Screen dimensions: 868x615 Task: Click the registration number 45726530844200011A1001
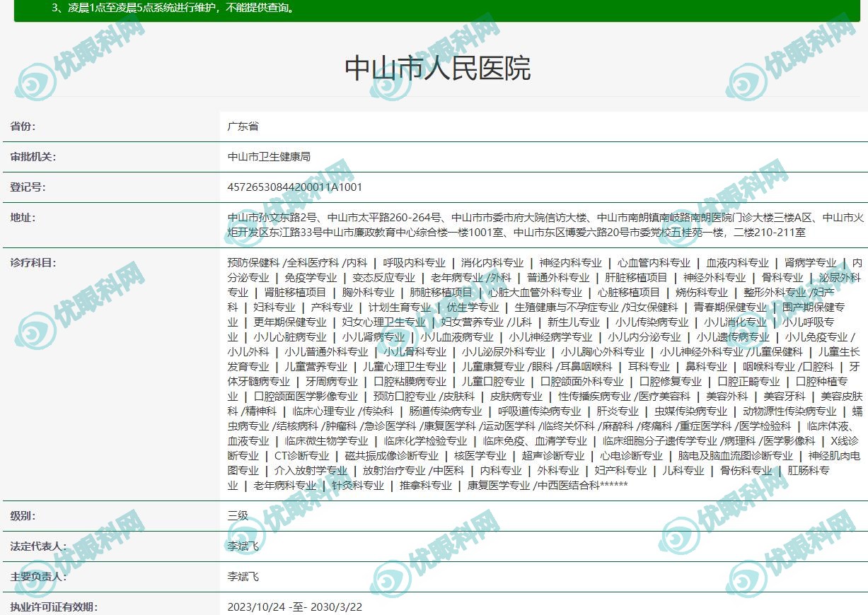[294, 187]
